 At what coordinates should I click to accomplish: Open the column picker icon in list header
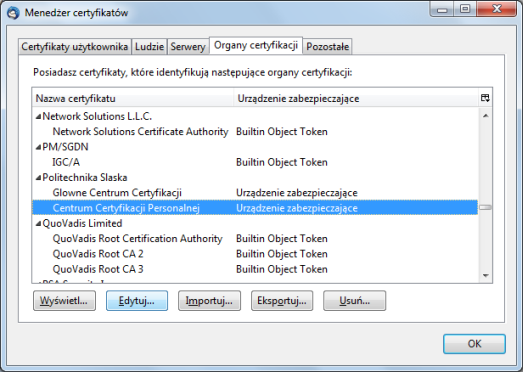(x=485, y=98)
